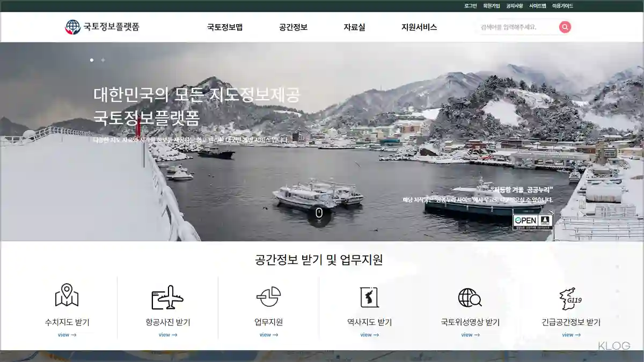This screenshot has height=362, width=644.
Task: Select the second banner slide indicator dot
Action: [x=102, y=60]
